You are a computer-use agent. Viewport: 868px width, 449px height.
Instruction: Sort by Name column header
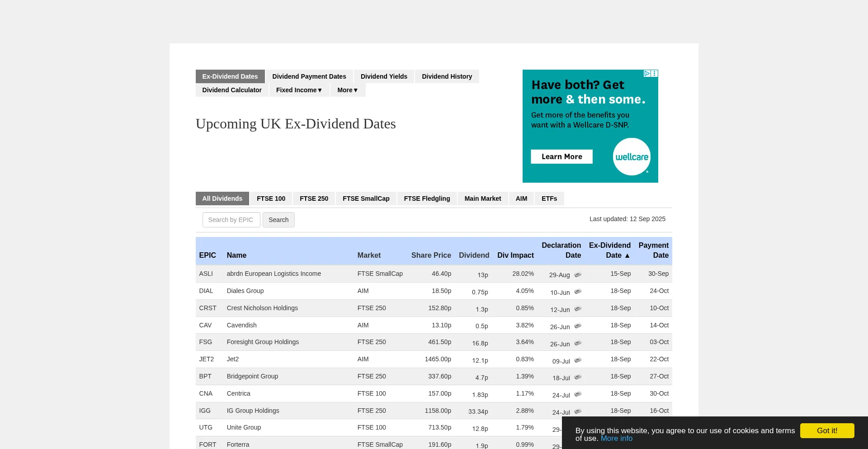point(236,255)
